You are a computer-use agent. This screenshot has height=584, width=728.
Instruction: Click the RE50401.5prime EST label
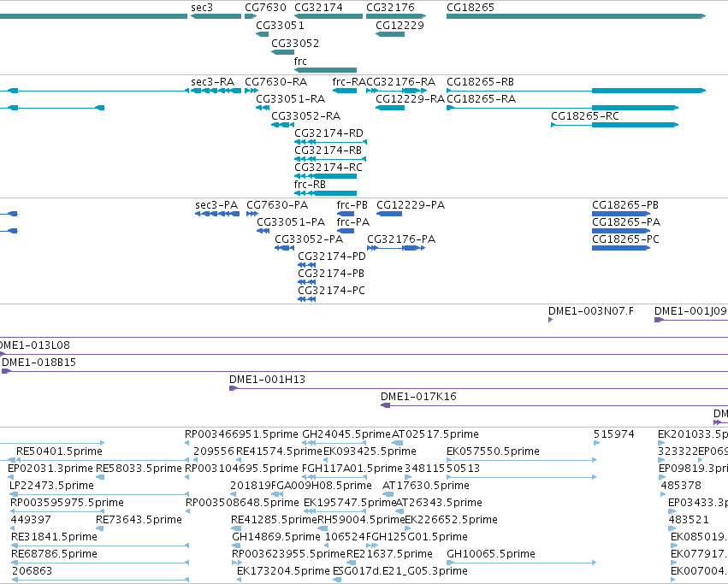click(59, 451)
